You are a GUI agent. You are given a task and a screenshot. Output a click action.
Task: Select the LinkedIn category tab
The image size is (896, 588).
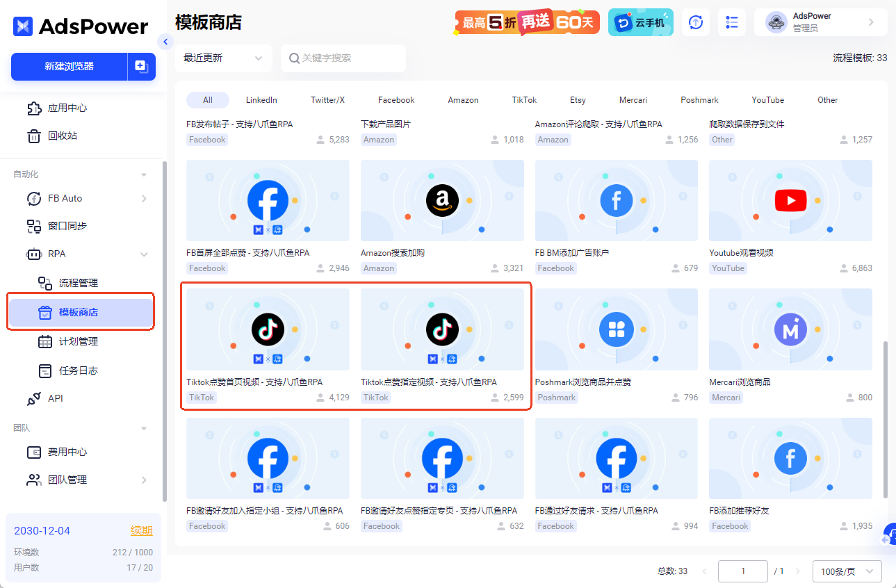coord(261,100)
